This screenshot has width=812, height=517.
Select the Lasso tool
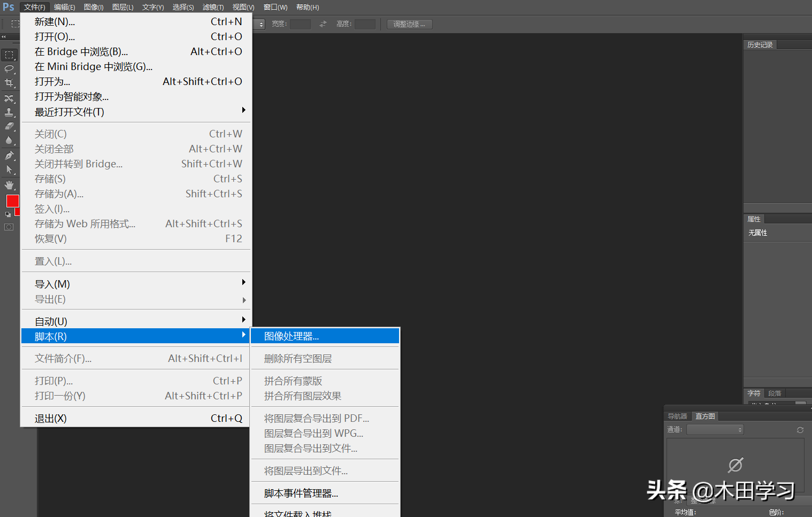[x=9, y=68]
